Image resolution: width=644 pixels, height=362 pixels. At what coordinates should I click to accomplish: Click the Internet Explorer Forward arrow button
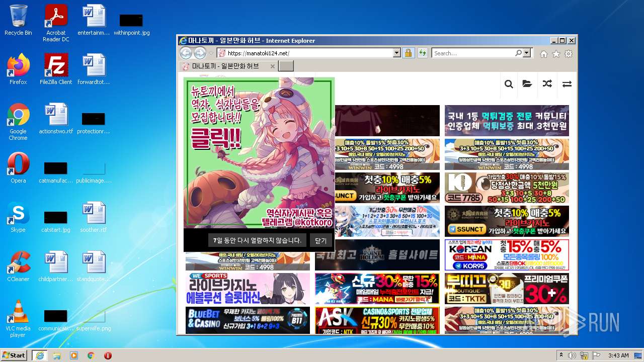(200, 53)
